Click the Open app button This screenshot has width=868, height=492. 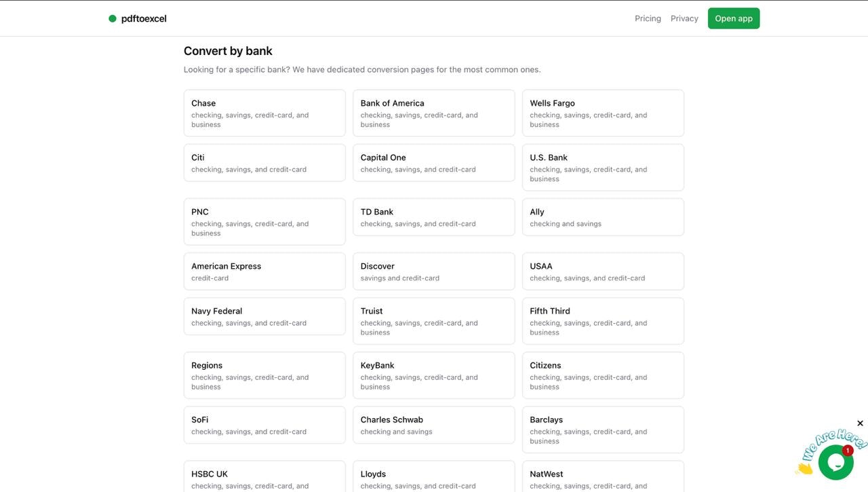733,18
